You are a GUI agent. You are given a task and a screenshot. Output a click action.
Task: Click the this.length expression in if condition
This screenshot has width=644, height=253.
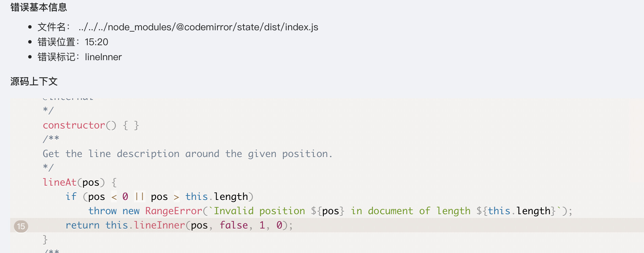point(217,197)
